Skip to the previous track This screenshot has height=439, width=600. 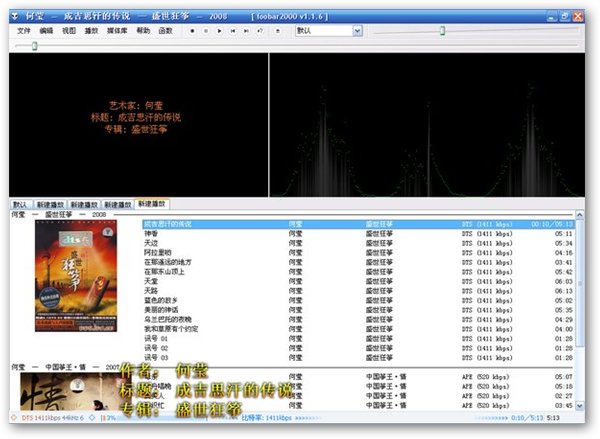pos(233,31)
